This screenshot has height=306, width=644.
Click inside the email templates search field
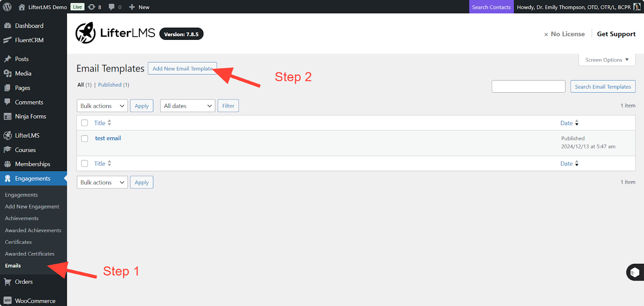[x=528, y=87]
